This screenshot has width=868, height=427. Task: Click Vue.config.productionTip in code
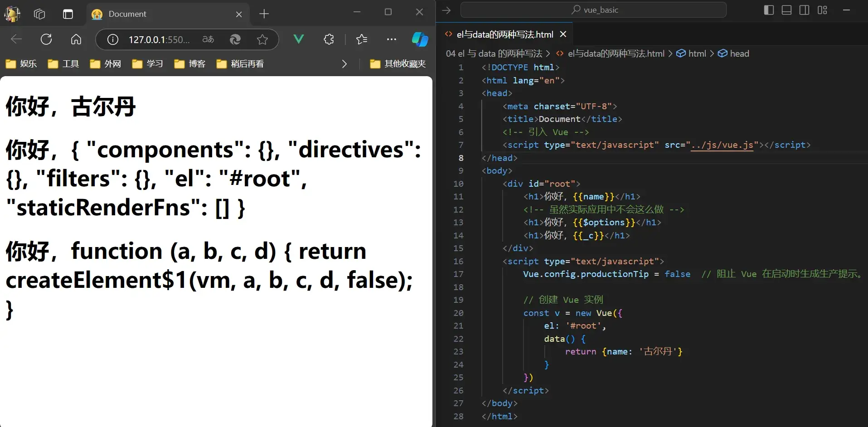586,274
